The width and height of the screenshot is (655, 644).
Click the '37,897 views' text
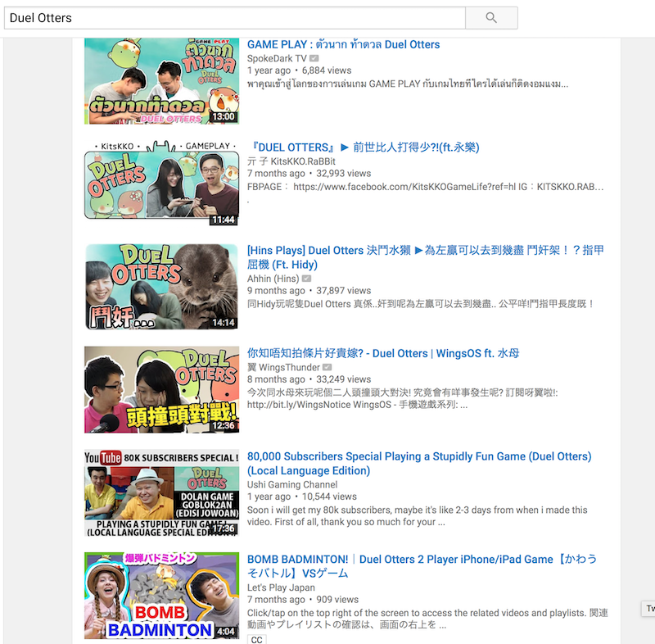(343, 290)
